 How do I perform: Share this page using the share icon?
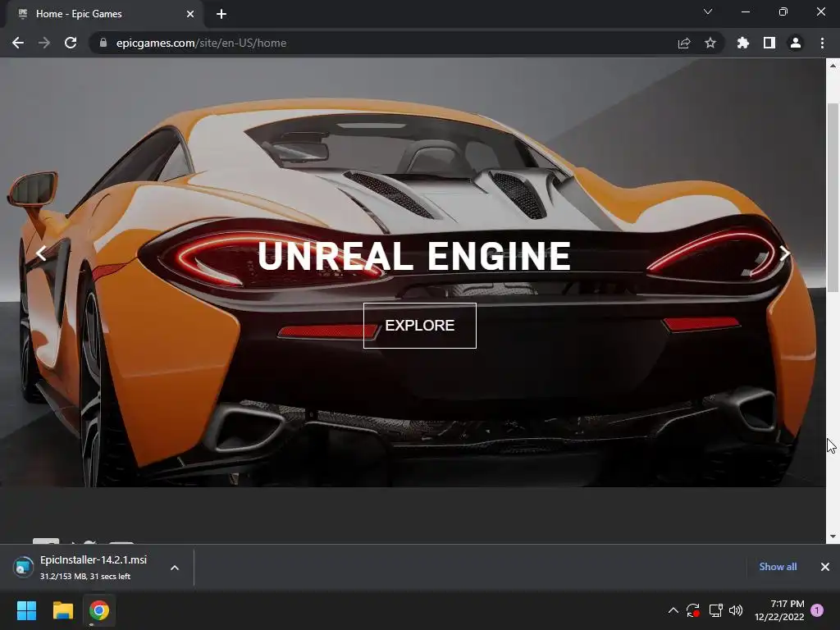click(x=684, y=43)
